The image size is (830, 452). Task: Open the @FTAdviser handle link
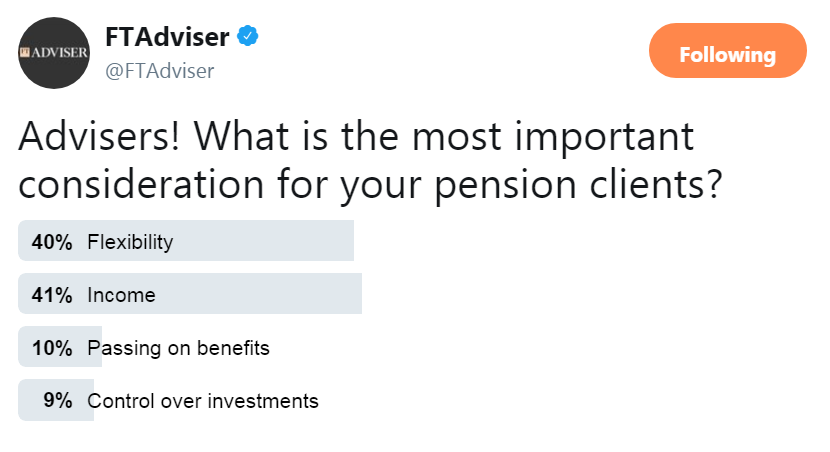(159, 70)
